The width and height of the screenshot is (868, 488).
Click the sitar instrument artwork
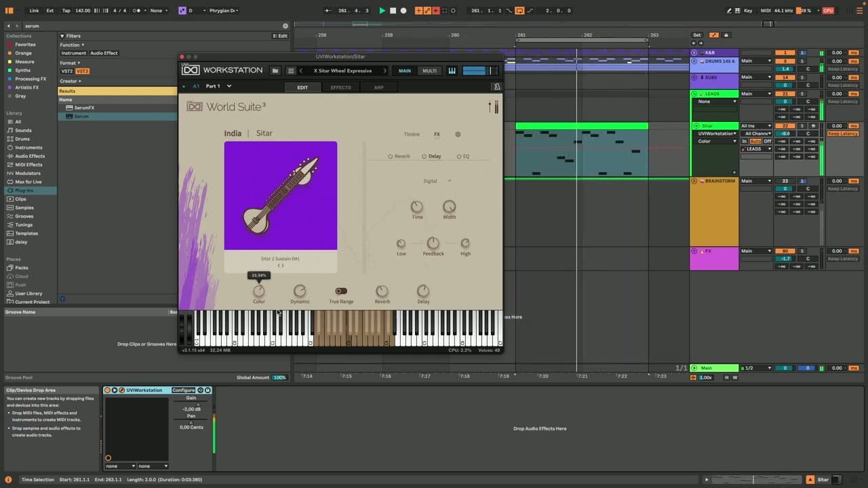(281, 195)
